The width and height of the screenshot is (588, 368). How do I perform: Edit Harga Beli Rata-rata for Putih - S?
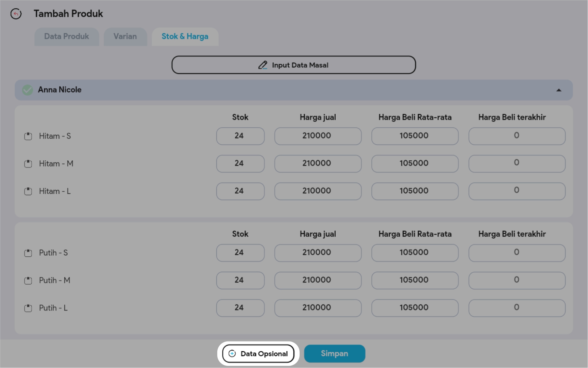click(415, 253)
